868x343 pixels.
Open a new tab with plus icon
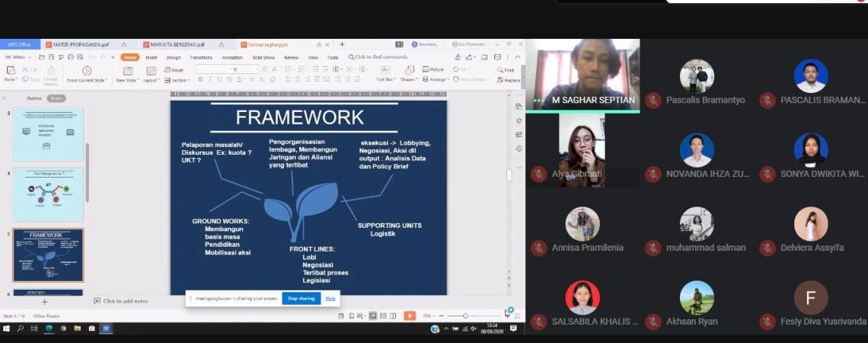[342, 44]
